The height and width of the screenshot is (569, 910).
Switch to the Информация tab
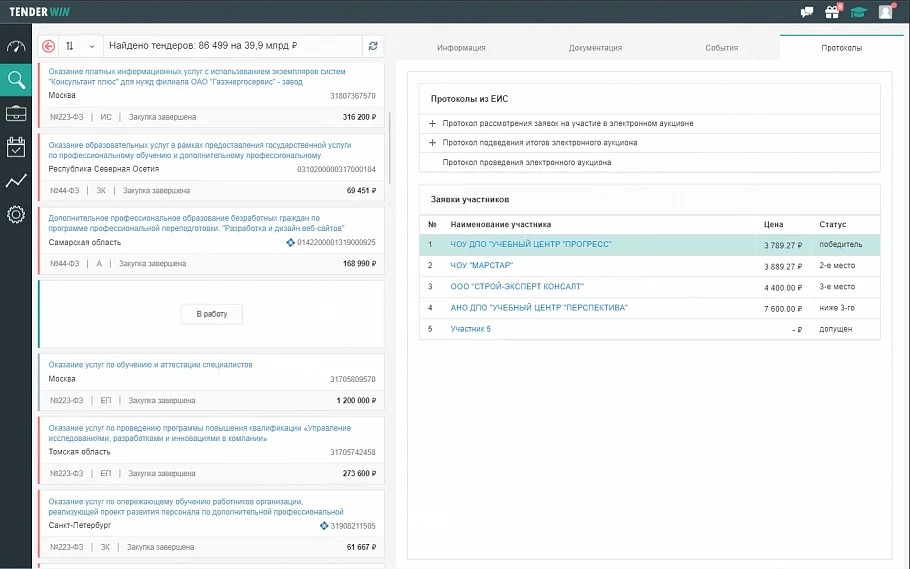pos(461,48)
